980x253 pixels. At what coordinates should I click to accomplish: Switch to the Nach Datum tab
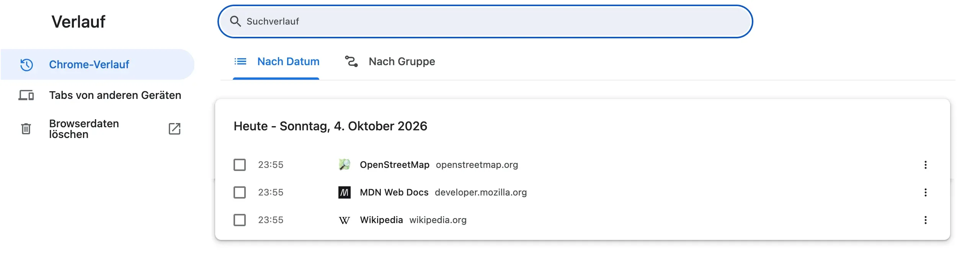(x=276, y=62)
